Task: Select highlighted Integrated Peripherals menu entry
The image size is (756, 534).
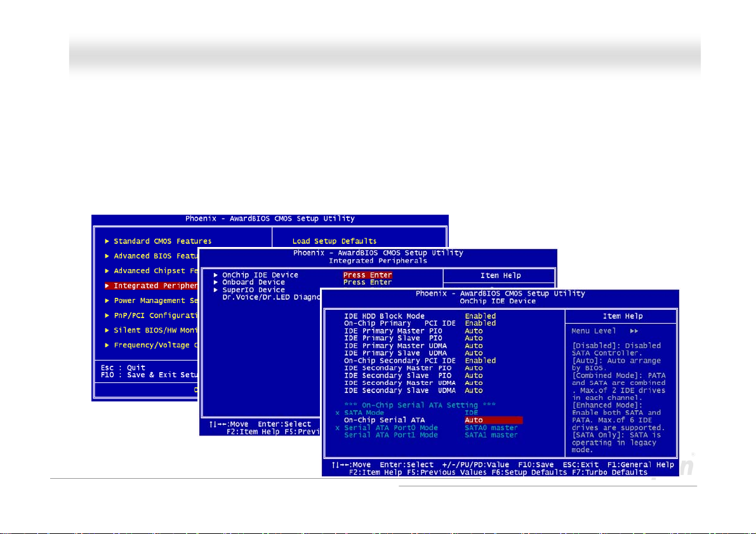Action: coord(151,286)
